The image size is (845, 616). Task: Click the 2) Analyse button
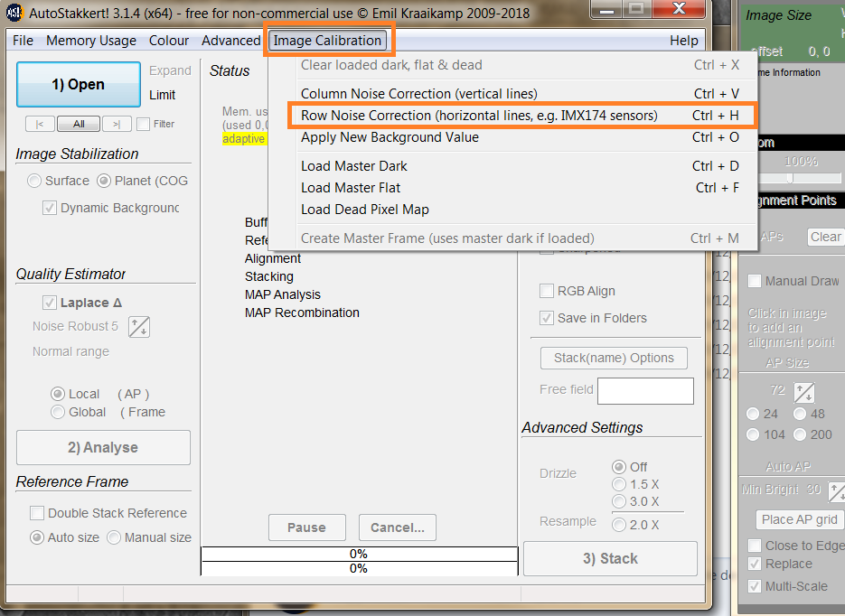103,447
